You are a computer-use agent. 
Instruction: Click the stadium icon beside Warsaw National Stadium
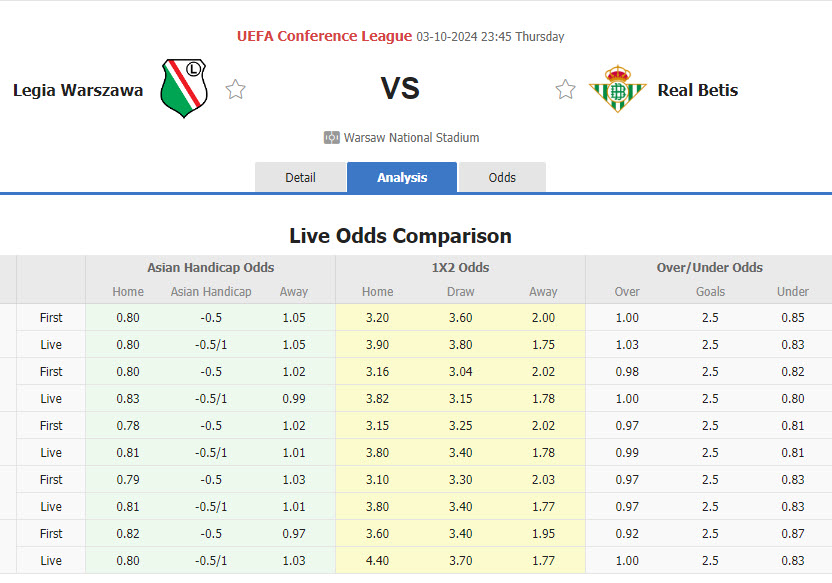pos(330,137)
